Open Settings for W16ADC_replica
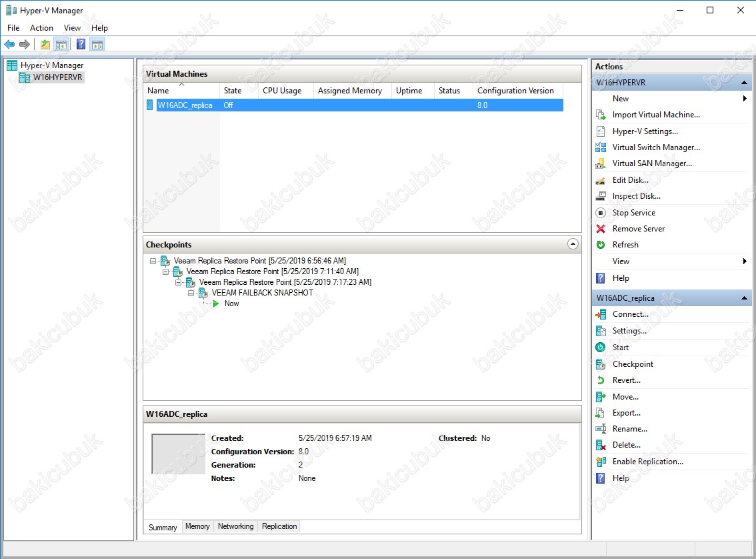This screenshot has height=559, width=756. coord(629,331)
